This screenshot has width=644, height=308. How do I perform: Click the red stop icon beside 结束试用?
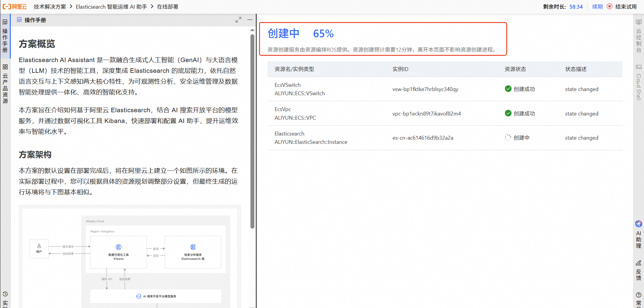[610, 7]
